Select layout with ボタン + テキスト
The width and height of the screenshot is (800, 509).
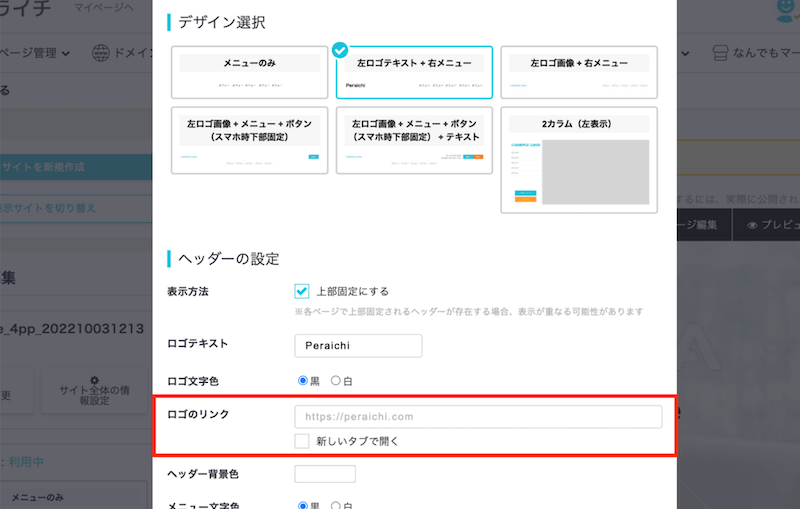pyautogui.click(x=414, y=140)
